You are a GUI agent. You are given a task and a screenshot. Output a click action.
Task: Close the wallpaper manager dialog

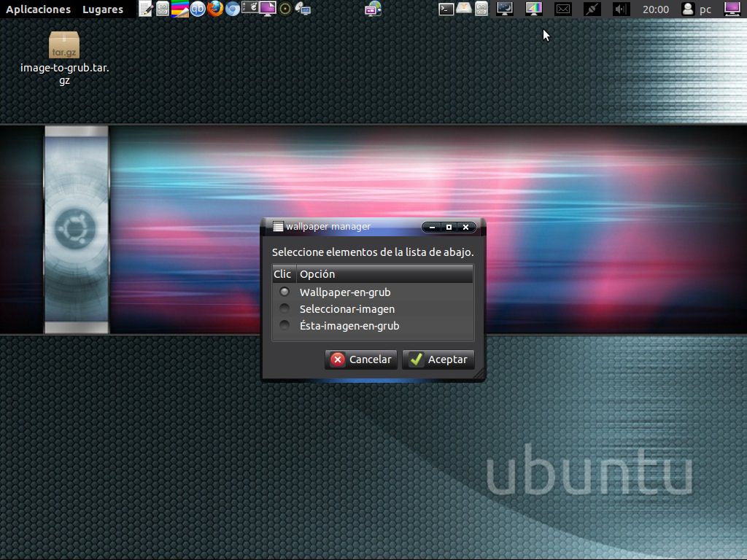[x=466, y=227]
